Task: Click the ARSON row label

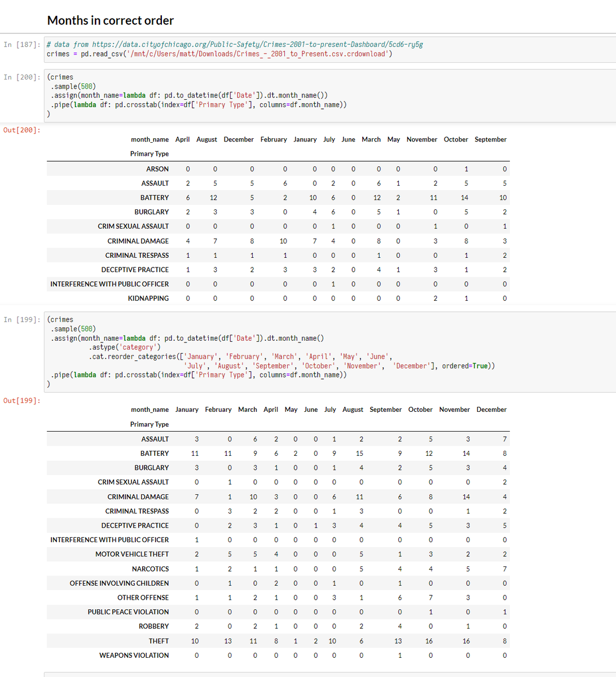Action: click(x=157, y=169)
